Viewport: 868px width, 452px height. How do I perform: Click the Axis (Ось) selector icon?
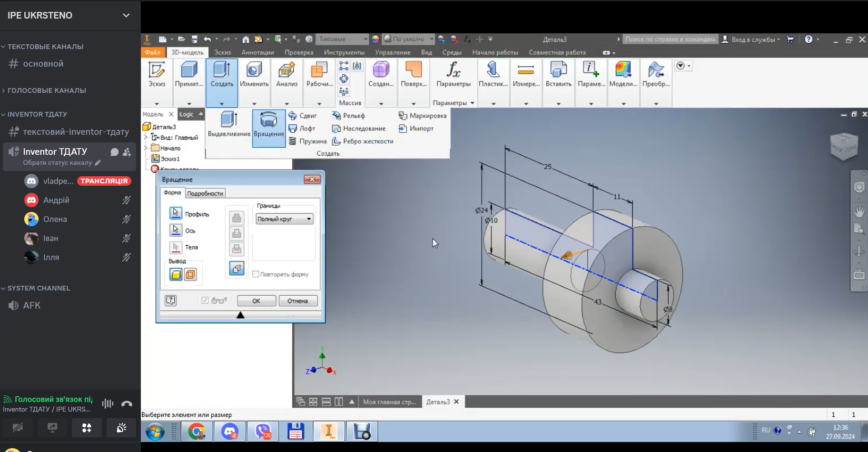[176, 230]
